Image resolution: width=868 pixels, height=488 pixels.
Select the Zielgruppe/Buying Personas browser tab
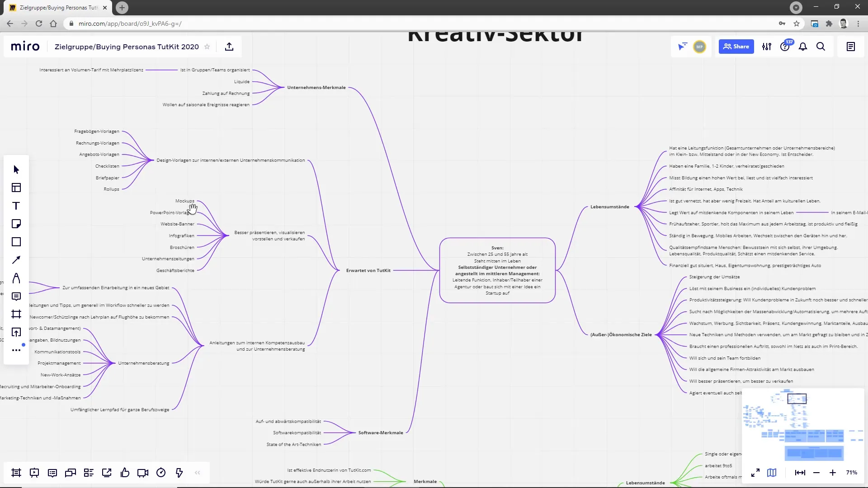(x=59, y=8)
